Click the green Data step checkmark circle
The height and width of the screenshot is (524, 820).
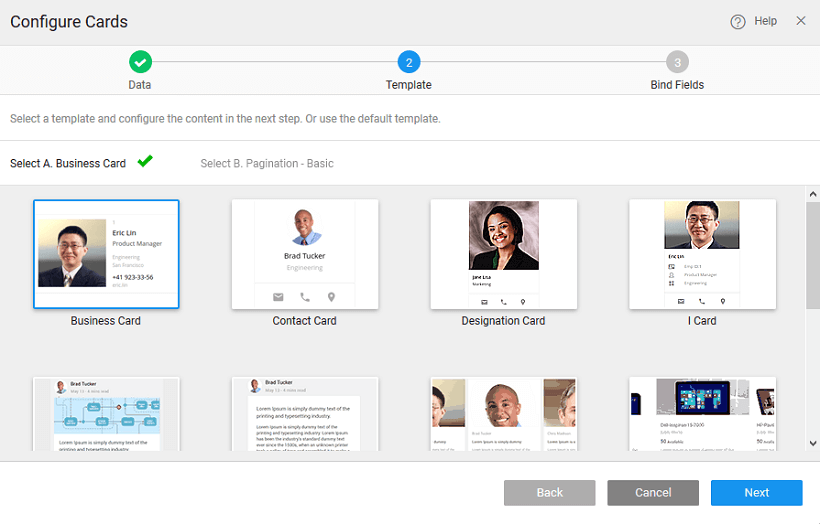(x=140, y=62)
